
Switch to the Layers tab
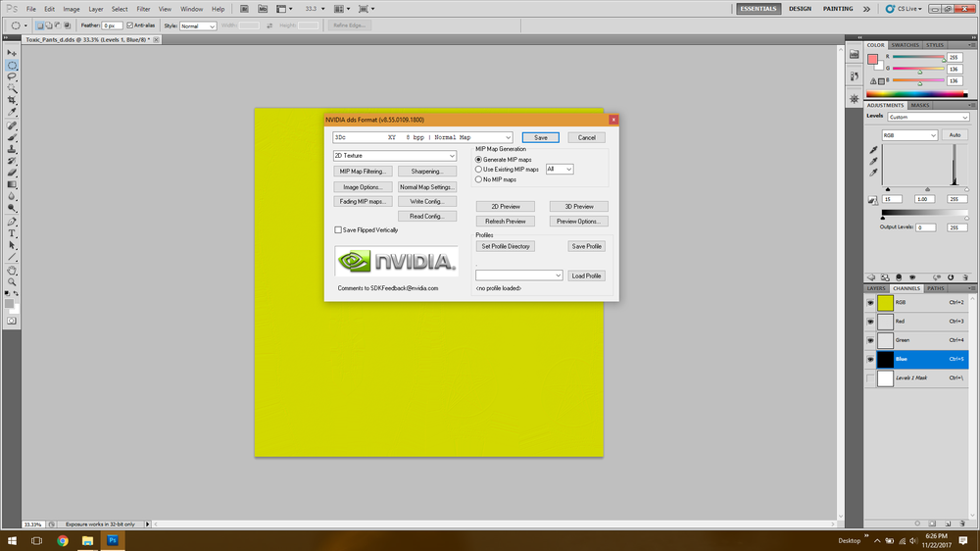tap(875, 288)
